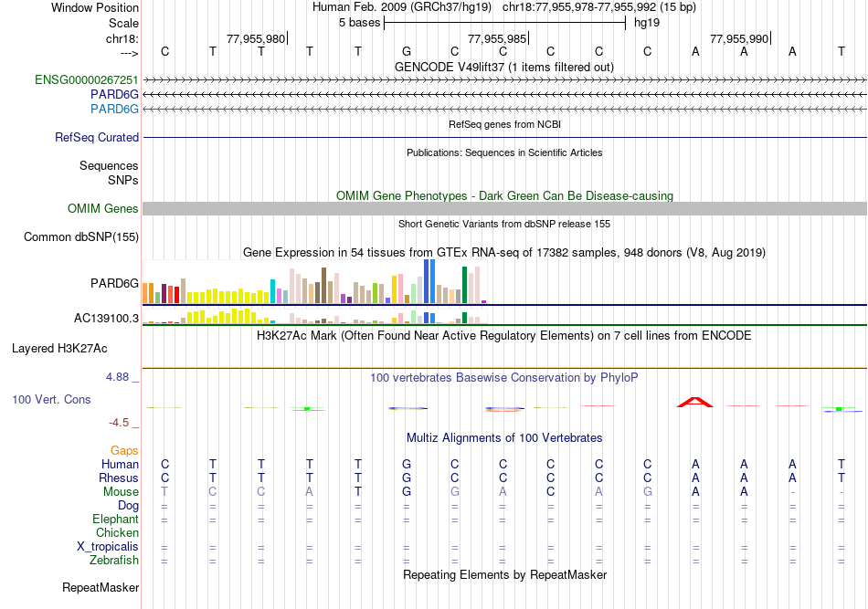Select the Rhesus species row label
The width and height of the screenshot is (868, 609).
[x=119, y=478]
